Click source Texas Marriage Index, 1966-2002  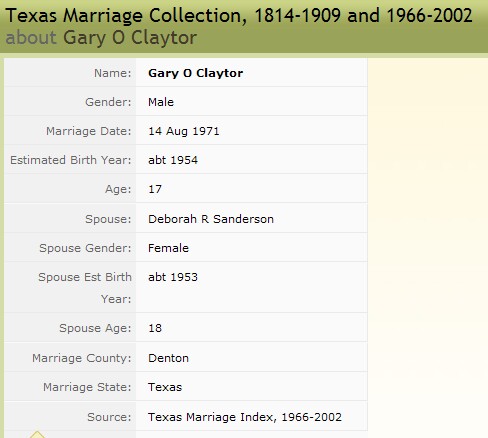(245, 417)
